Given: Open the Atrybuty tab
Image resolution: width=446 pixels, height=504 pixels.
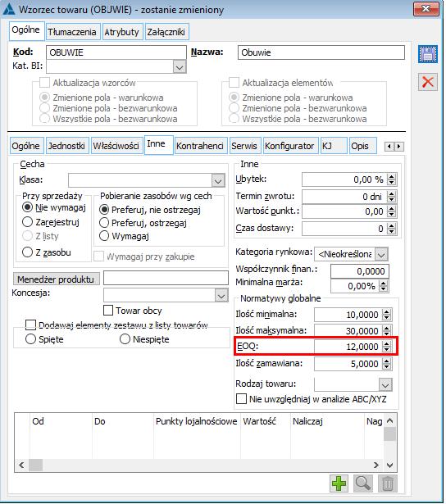Looking at the screenshot, I should (x=121, y=32).
